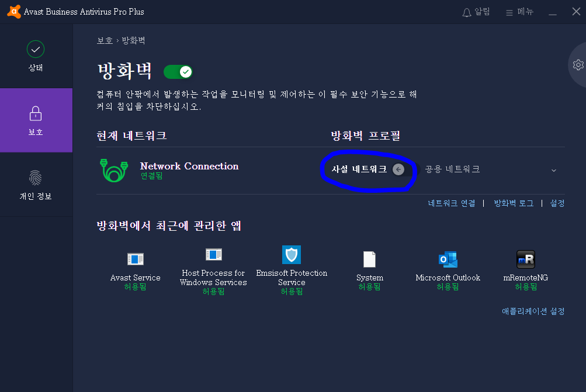Screen dimensions: 586x392
Task: Open the 알림 notifications bell
Action: coord(476,12)
